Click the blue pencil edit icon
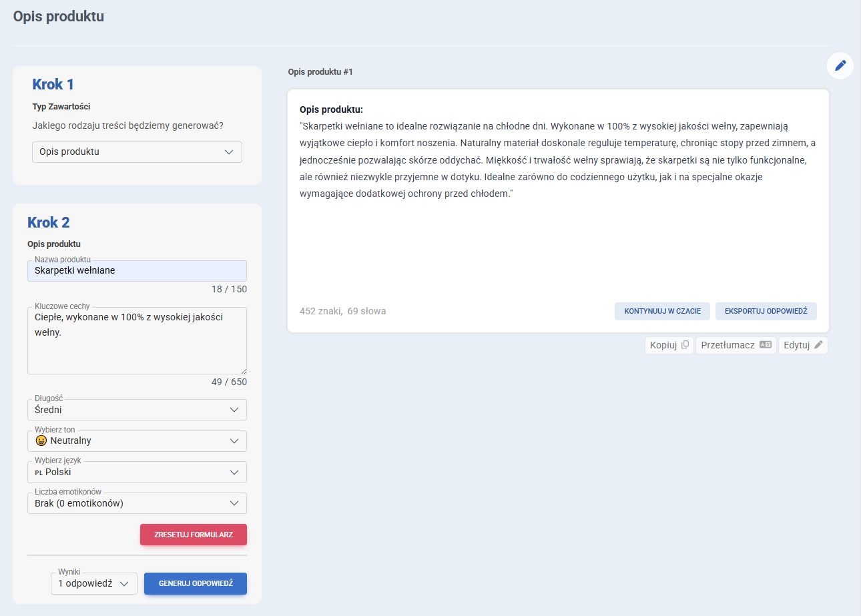 pyautogui.click(x=840, y=65)
